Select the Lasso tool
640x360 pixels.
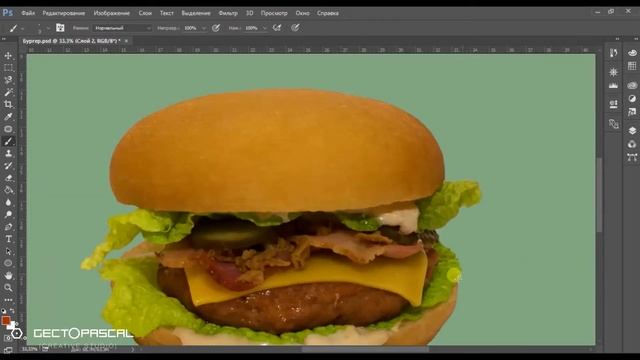point(8,80)
